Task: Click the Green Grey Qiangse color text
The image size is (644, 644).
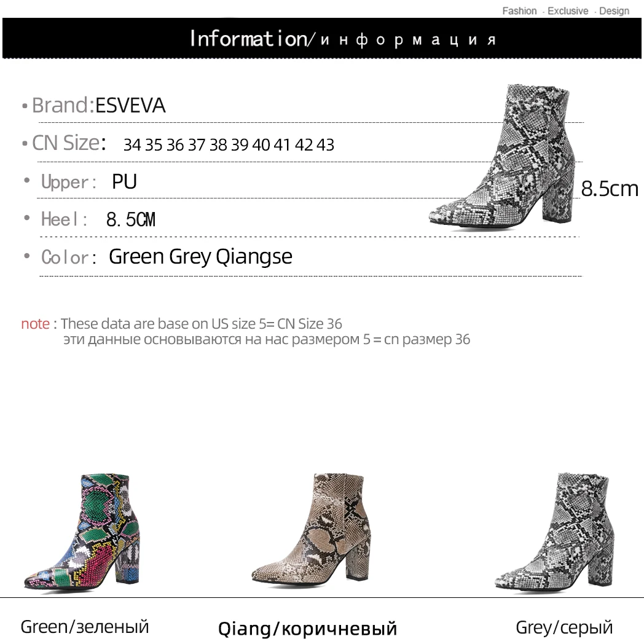Action: pyautogui.click(x=200, y=257)
